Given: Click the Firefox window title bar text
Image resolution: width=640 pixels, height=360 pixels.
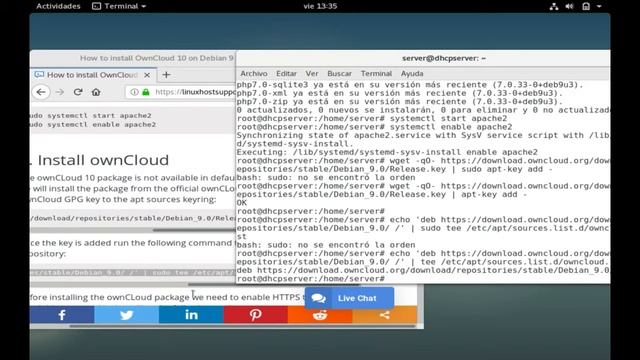Looking at the screenshot, I should point(157,58).
